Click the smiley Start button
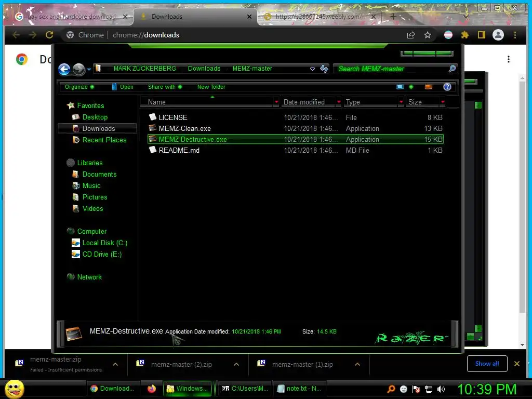Image resolution: width=532 pixels, height=399 pixels. (14, 389)
